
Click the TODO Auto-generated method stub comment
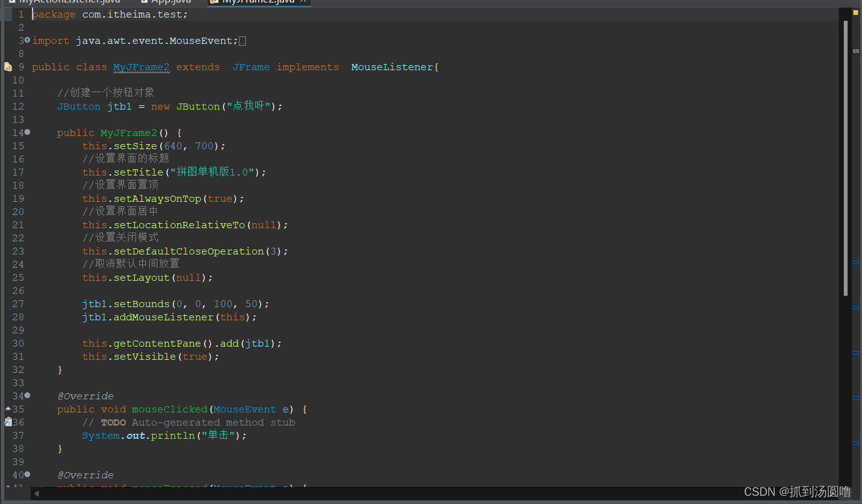(189, 423)
